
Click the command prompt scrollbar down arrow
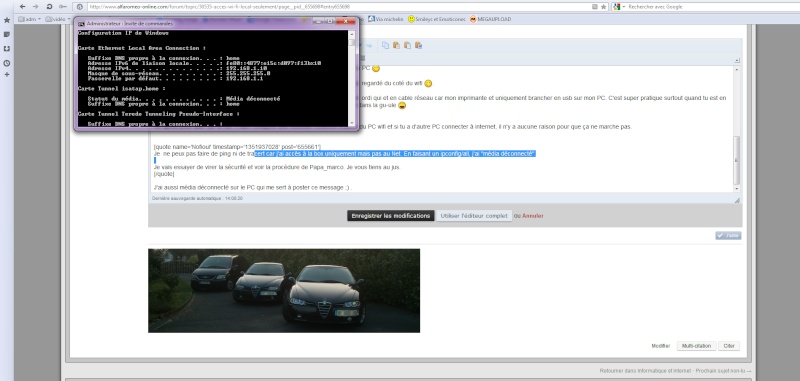(352, 123)
